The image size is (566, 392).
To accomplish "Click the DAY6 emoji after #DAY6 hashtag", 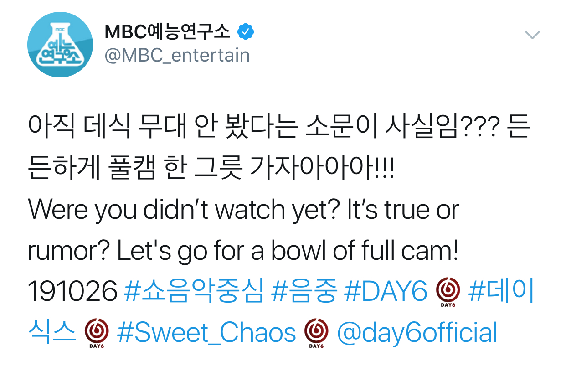I will (448, 292).
